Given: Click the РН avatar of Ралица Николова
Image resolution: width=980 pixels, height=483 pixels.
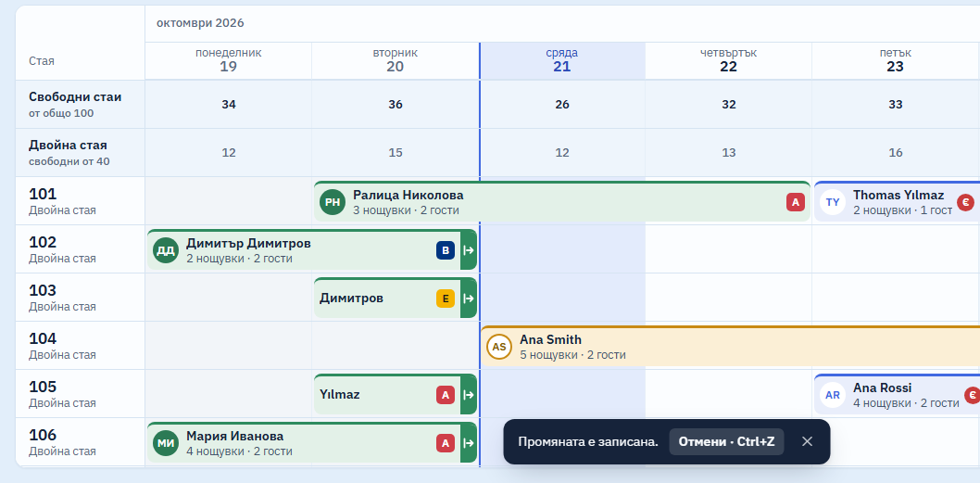Looking at the screenshot, I should click(333, 202).
